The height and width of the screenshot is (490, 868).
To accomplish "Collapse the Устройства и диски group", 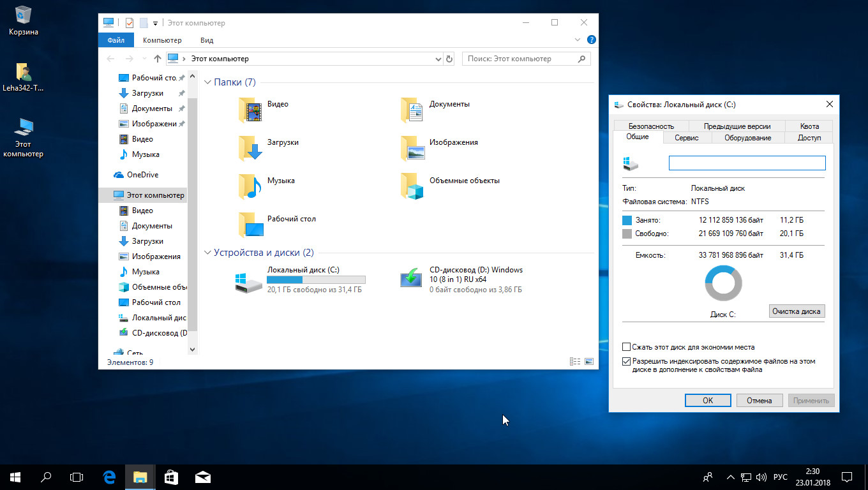I will click(207, 253).
